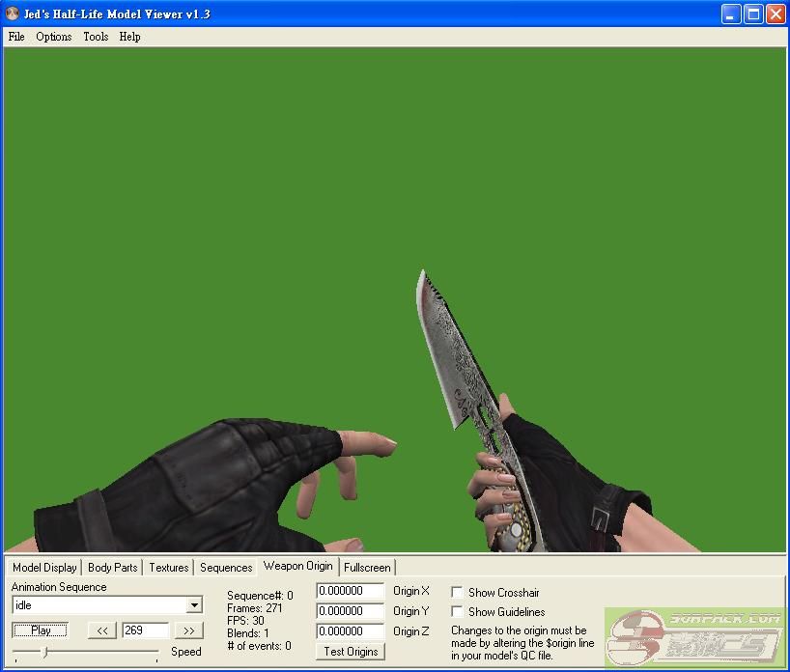Minimize the Model Viewer window
790x672 pixels.
(x=732, y=14)
